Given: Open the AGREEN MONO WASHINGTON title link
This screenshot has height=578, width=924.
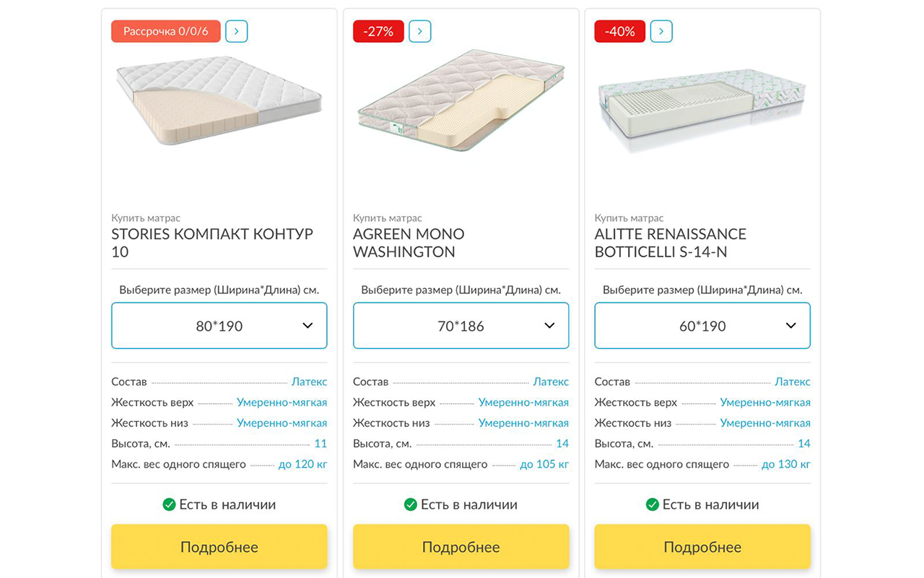Looking at the screenshot, I should [x=409, y=243].
